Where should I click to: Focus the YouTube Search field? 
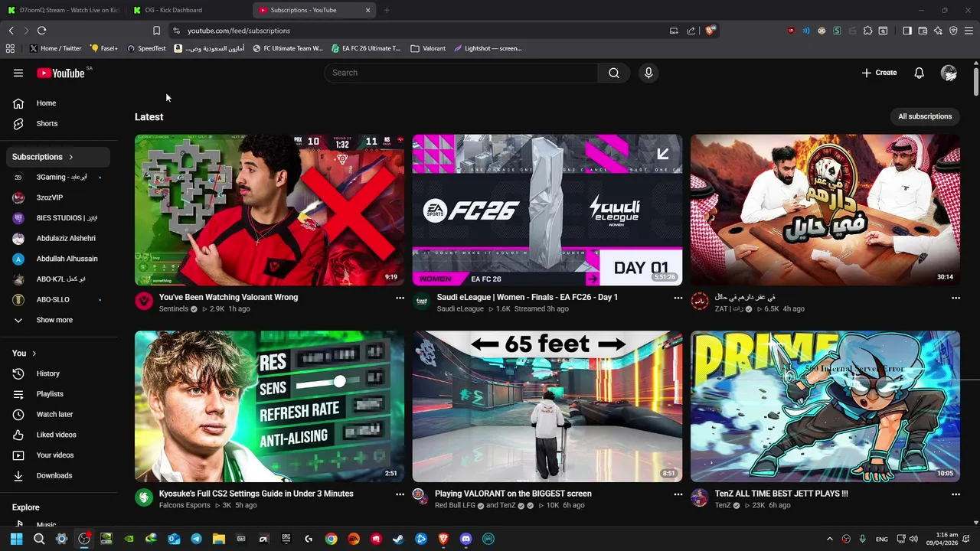(x=461, y=73)
